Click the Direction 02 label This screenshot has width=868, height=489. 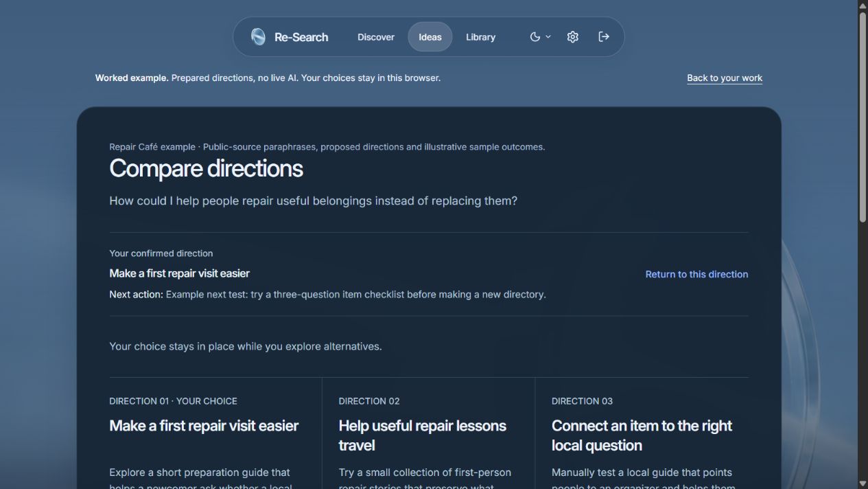coord(369,401)
